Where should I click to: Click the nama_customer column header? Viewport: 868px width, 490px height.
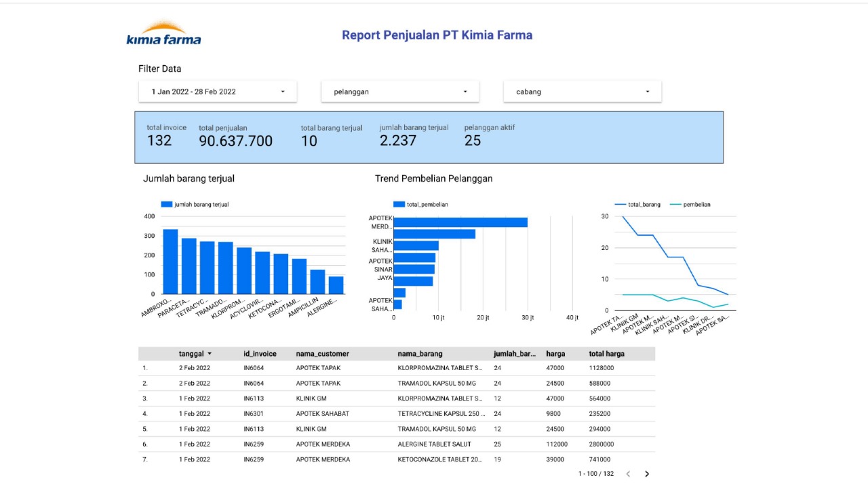coord(323,354)
